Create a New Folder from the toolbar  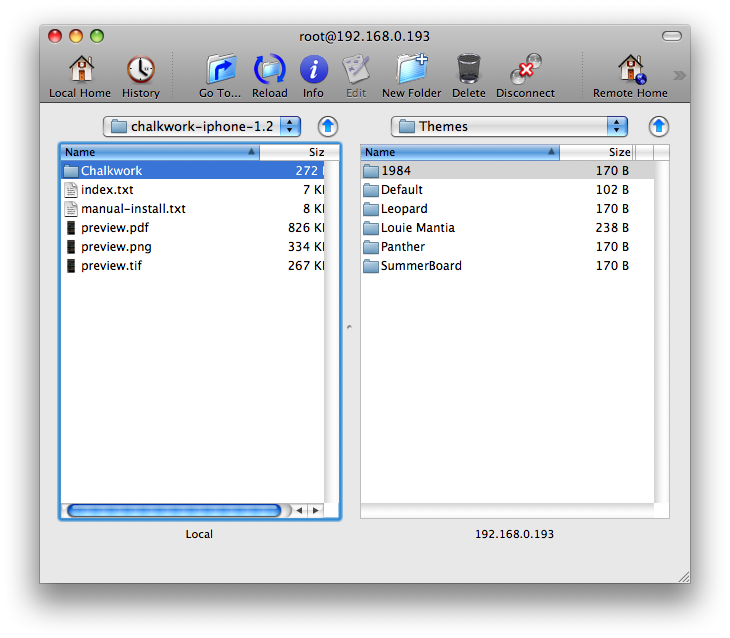point(411,70)
